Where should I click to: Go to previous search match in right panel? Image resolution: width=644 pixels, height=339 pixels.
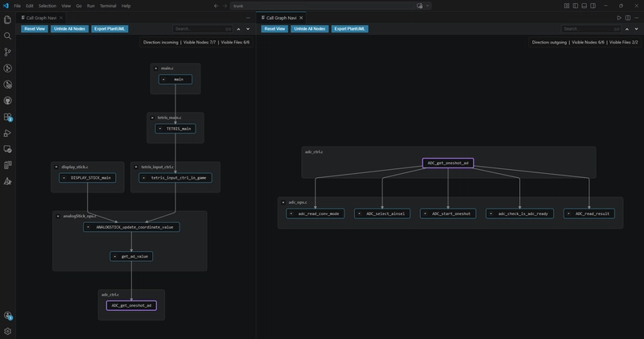(627, 29)
